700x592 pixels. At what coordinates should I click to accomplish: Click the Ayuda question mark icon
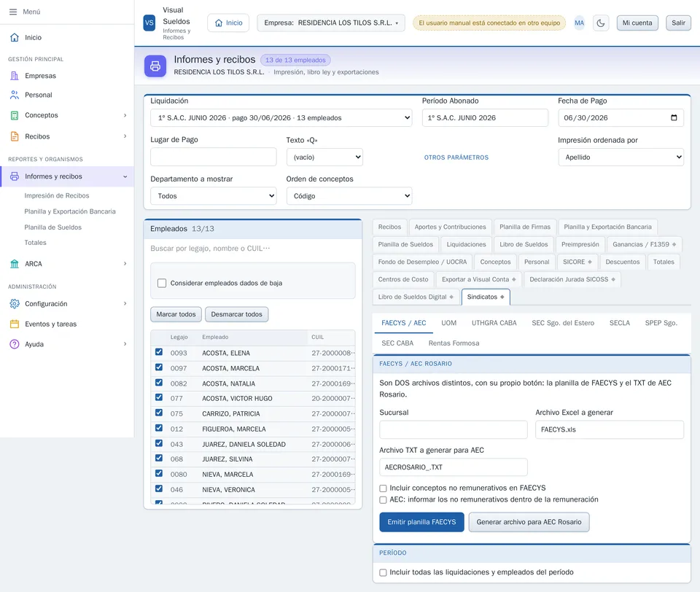[15, 344]
